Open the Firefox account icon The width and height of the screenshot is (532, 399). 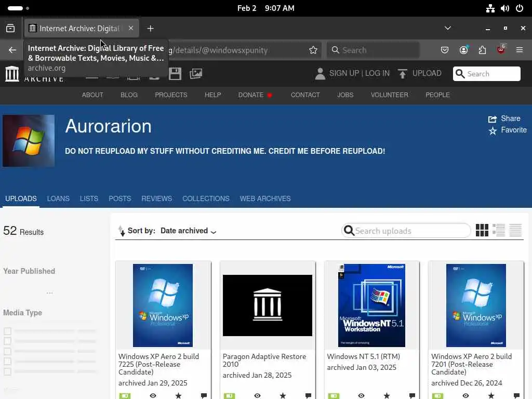(x=463, y=50)
